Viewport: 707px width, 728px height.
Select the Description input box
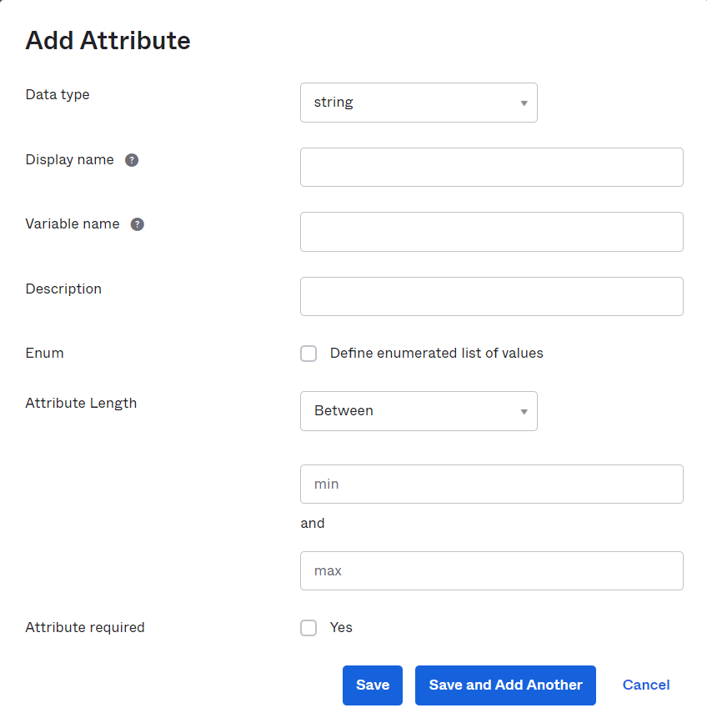pyautogui.click(x=492, y=296)
